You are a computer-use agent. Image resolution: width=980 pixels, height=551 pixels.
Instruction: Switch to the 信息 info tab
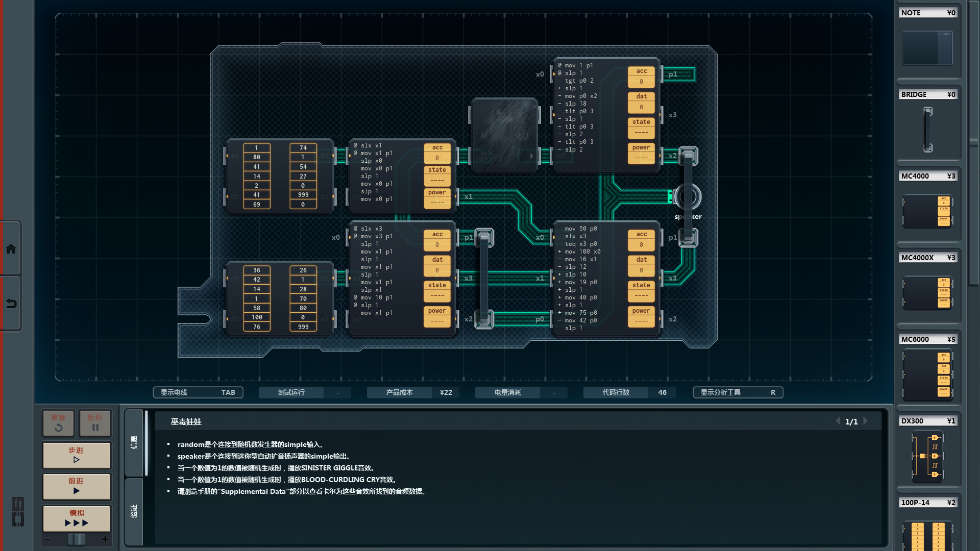point(134,442)
